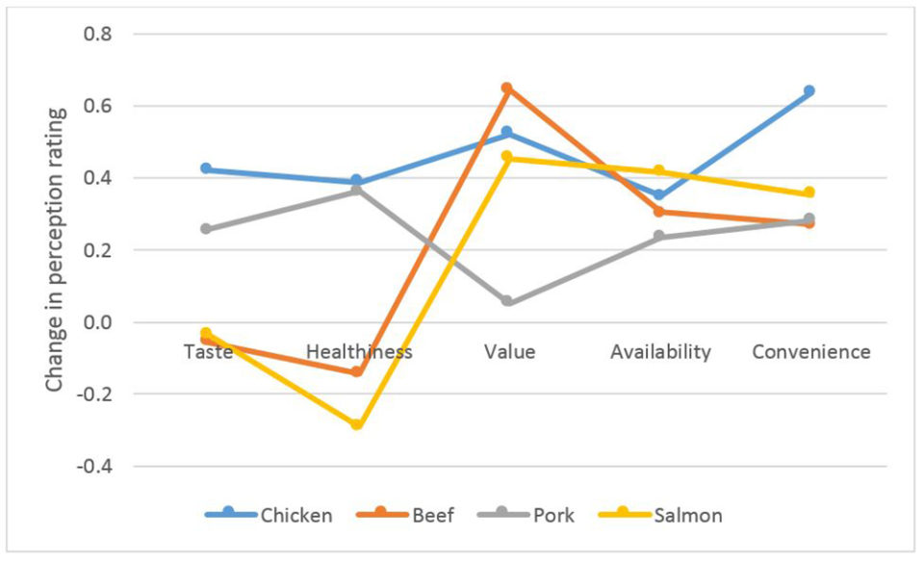
Task: Select Chicken's data point at Value
Action: (x=507, y=132)
